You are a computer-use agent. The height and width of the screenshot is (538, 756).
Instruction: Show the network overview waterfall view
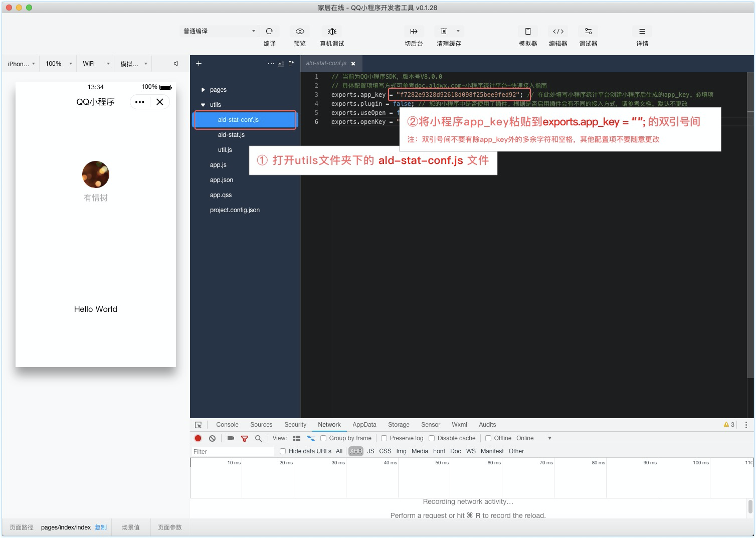pos(311,438)
